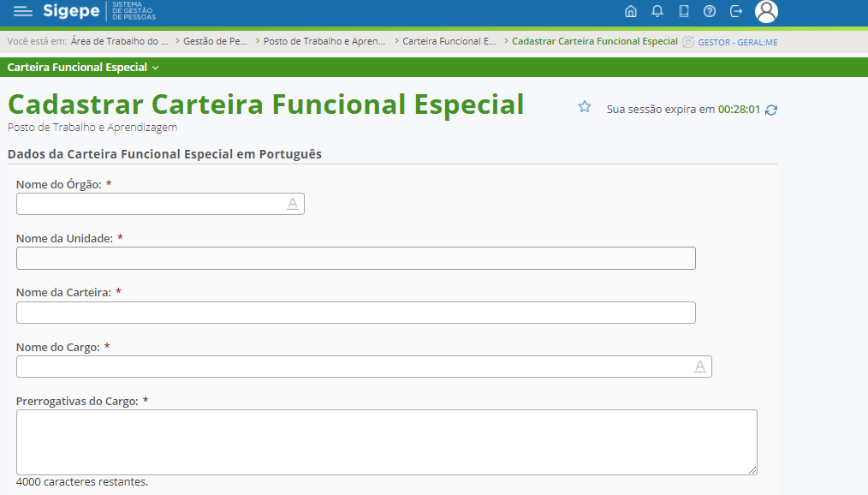Open the main navigation hamburger menu
Screen dimensions: 868x495
21,12
